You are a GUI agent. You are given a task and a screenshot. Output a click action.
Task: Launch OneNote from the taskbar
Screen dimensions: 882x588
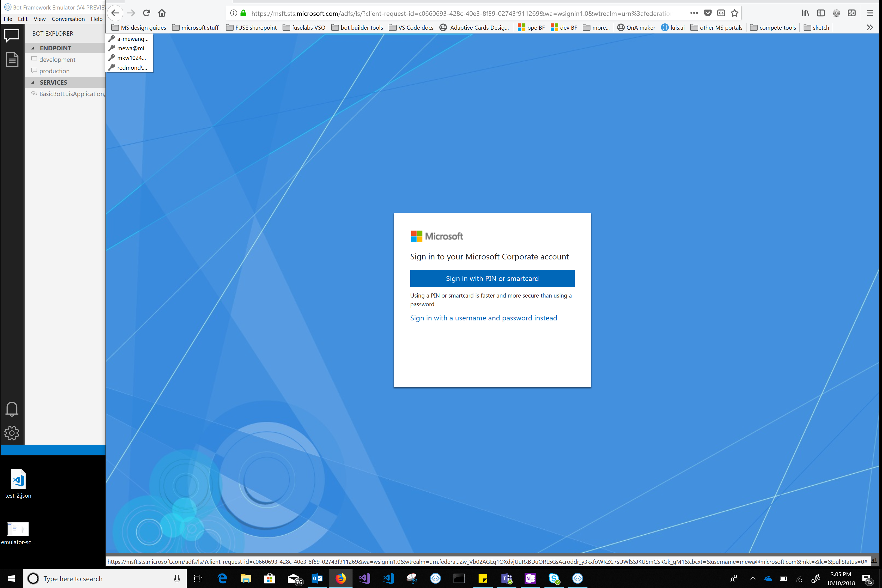pos(530,578)
